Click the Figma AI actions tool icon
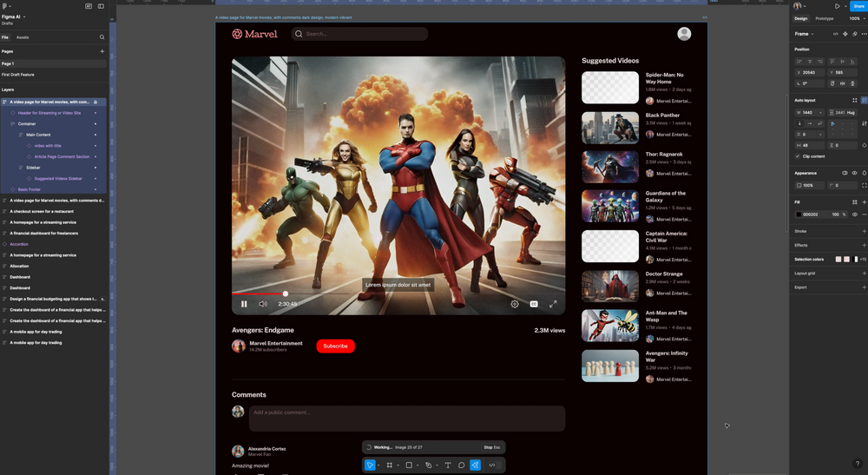Screen dimensions: 868x475 (x=475, y=465)
